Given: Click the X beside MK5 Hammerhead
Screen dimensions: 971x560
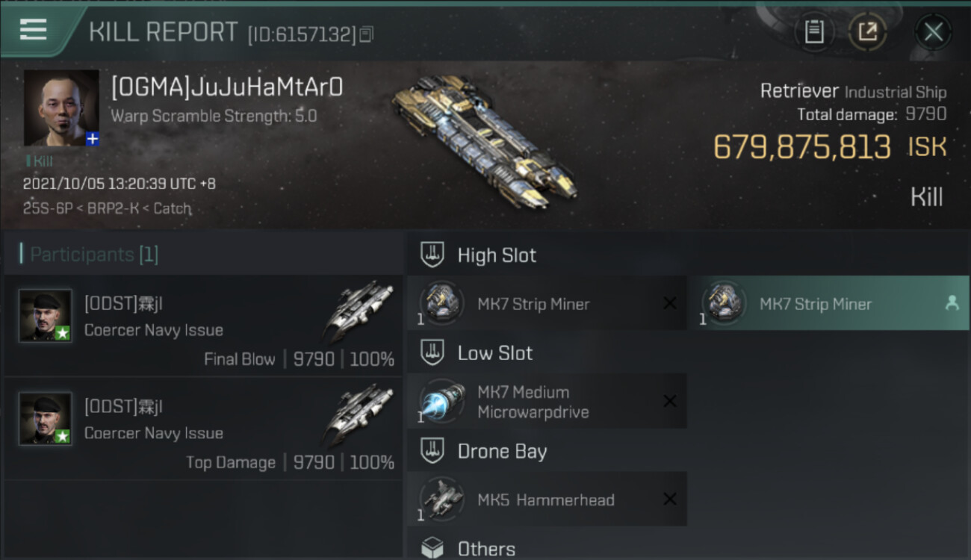Looking at the screenshot, I should tap(670, 499).
